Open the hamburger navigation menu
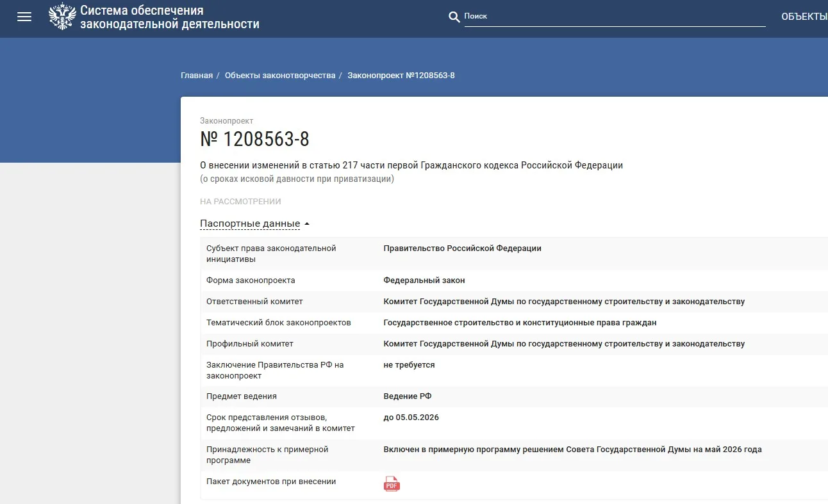The width and height of the screenshot is (828, 504). click(x=24, y=17)
